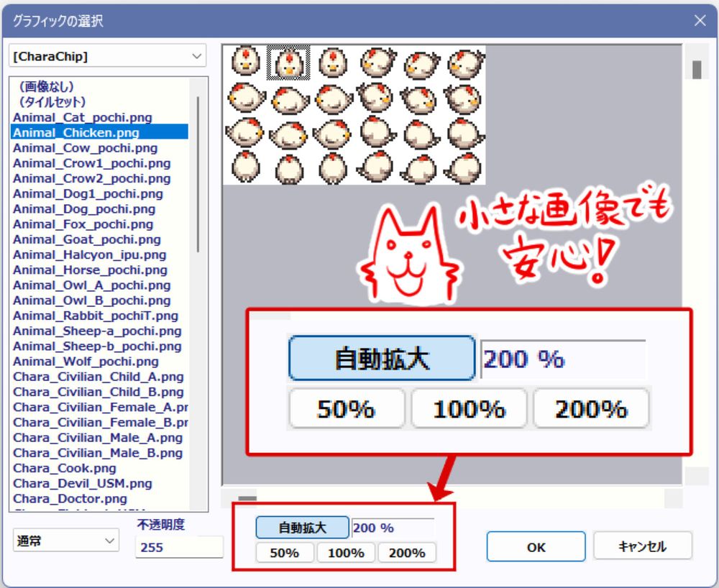Select Animal_Crow1_pochi.png
719x588 pixels.
99,163
